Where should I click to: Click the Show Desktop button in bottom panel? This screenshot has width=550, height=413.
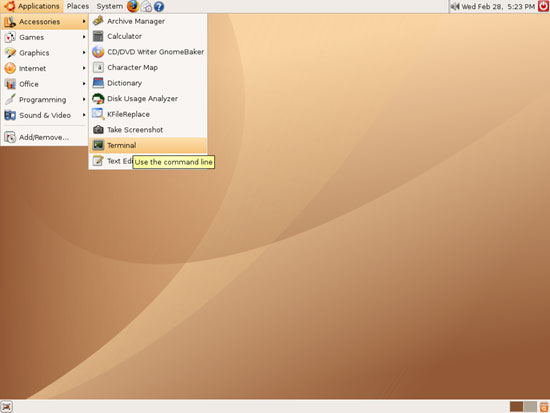[x=7, y=407]
